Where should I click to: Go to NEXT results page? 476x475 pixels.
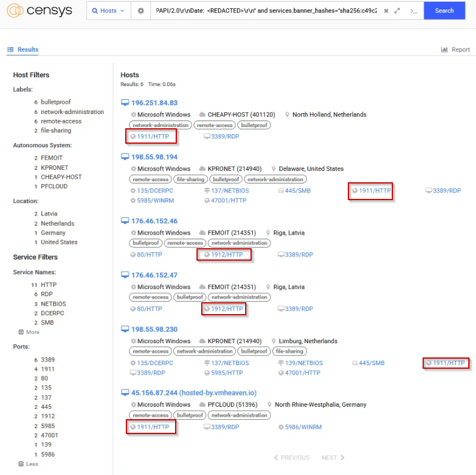point(333,458)
